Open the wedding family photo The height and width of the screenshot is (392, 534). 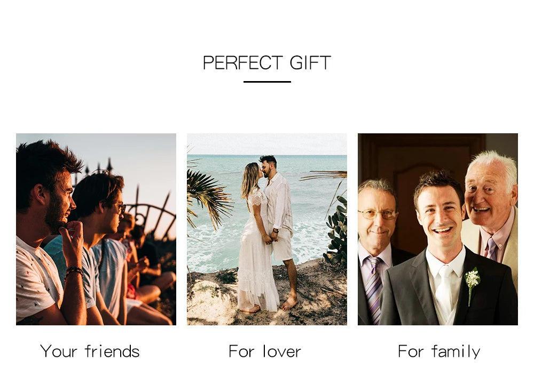click(x=438, y=229)
